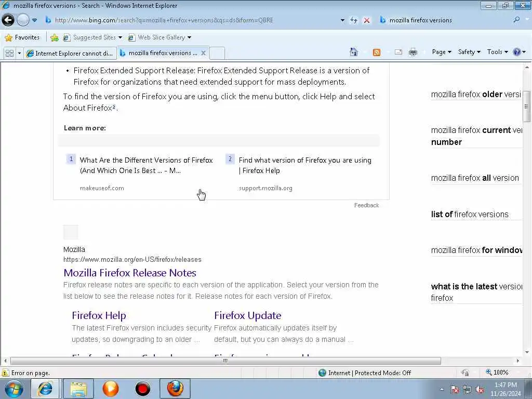Open the Windows Start button

coord(14,389)
